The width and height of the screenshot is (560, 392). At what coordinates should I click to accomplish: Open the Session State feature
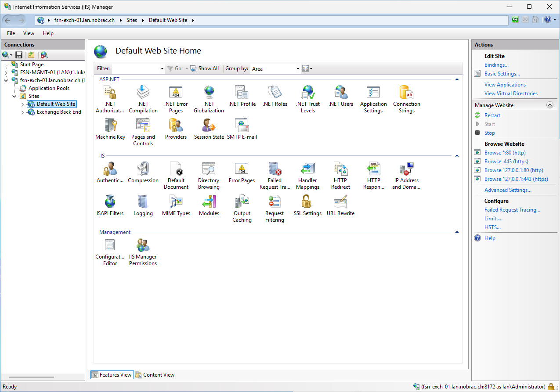tap(209, 129)
